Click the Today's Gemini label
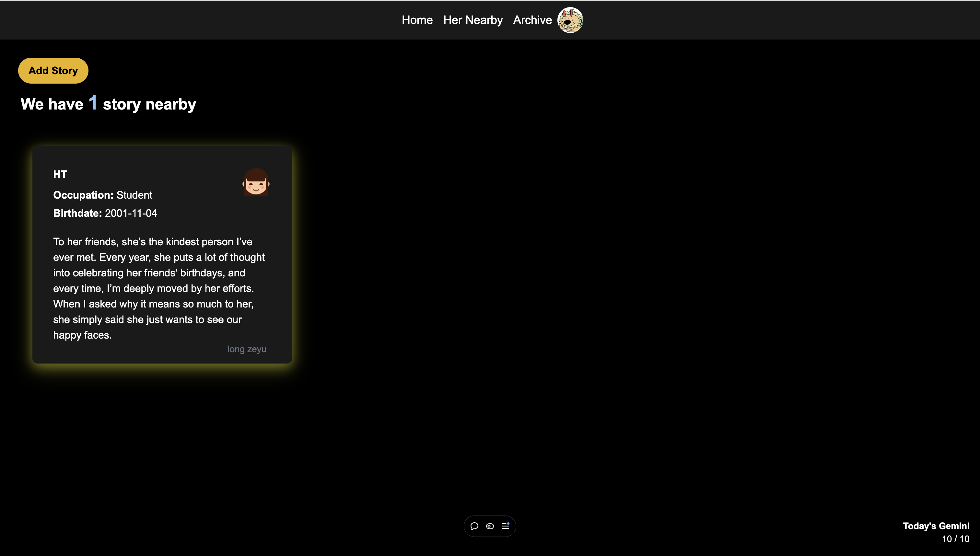 pos(936,526)
